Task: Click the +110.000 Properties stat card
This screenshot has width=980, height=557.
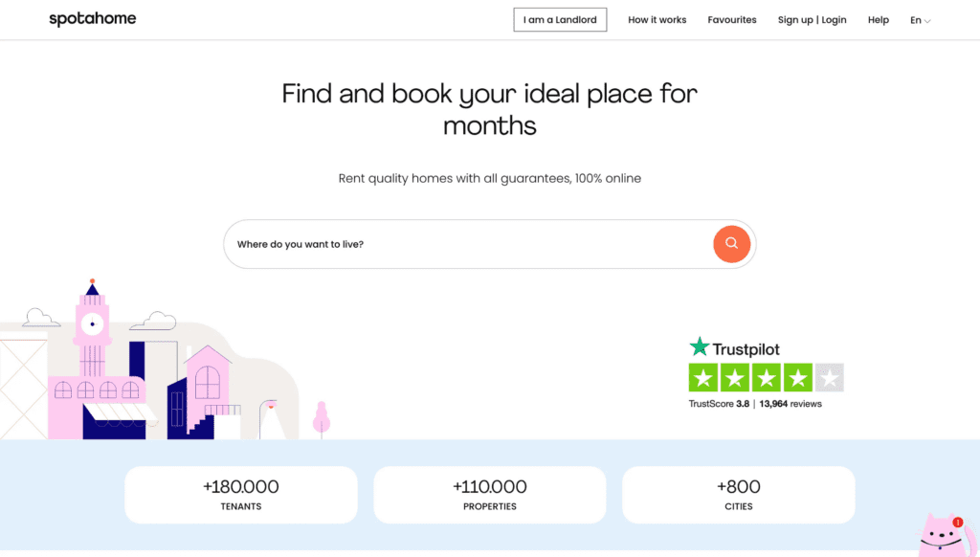Action: (x=490, y=495)
